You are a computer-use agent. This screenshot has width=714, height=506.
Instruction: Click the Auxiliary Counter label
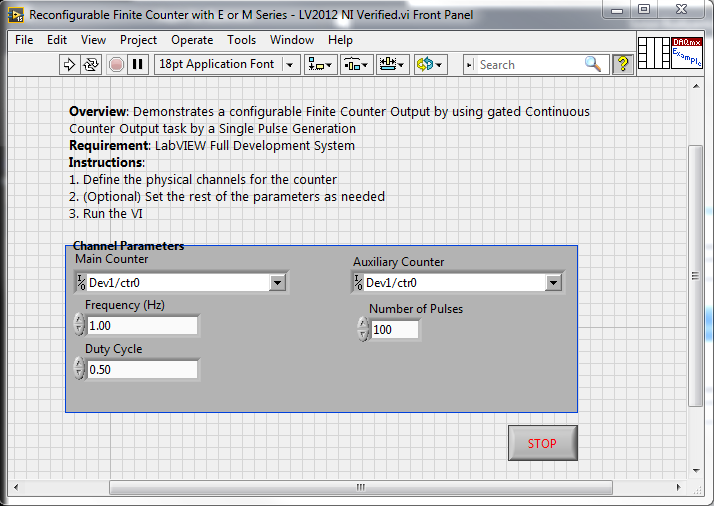398,262
